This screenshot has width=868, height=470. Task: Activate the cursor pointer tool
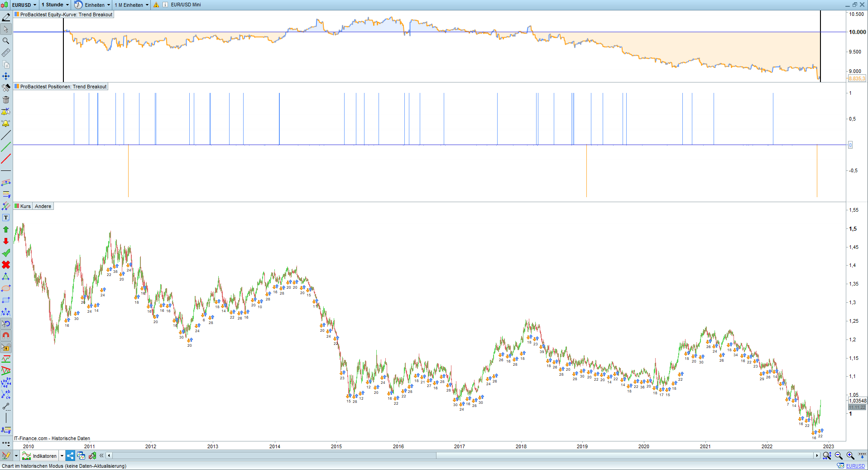click(x=6, y=29)
